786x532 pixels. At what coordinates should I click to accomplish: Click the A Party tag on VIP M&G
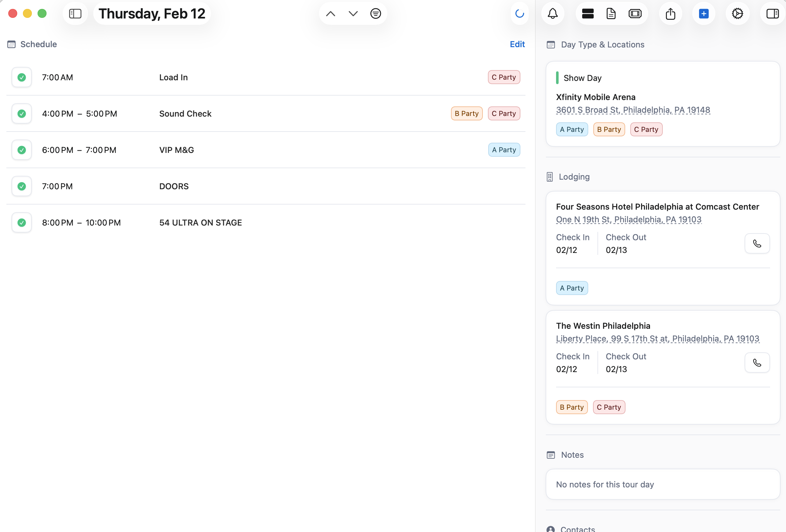504,150
